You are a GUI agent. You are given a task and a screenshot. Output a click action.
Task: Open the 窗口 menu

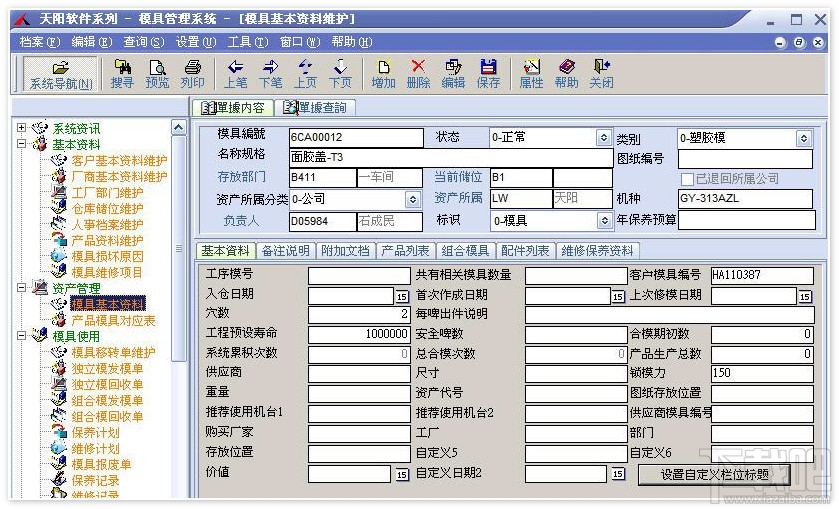tap(300, 42)
